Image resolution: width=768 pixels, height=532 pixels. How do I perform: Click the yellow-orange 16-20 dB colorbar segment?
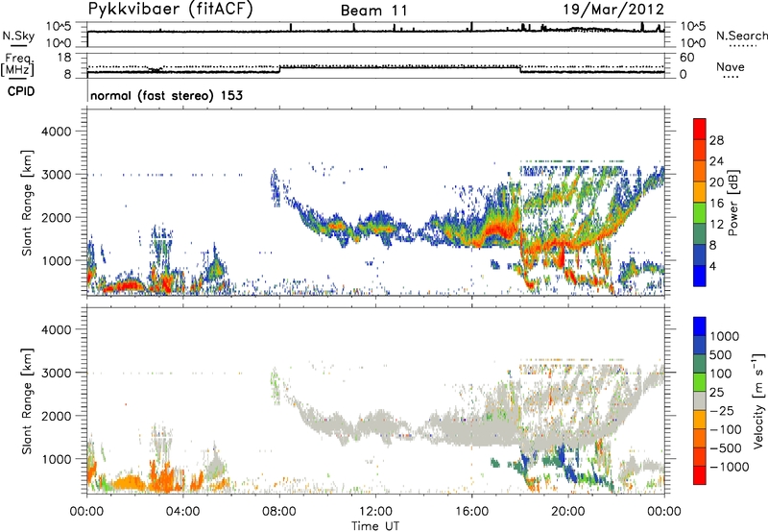700,191
